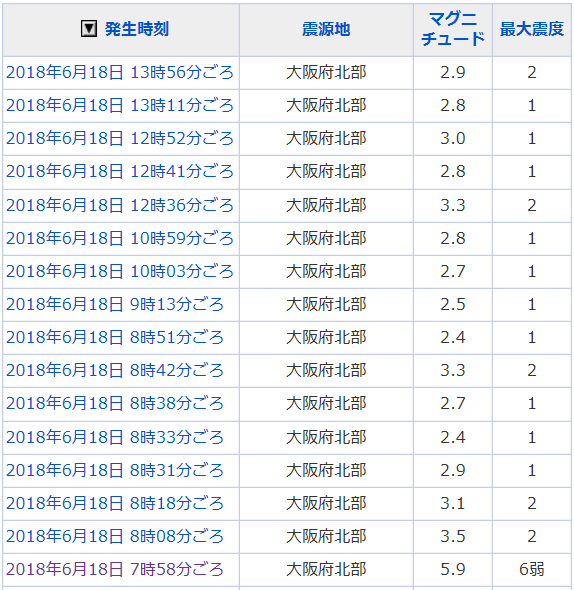Viewport: 574px width, 590px height.
Task: Open the 10時59分ごろ earthquake entry
Action: point(120,239)
